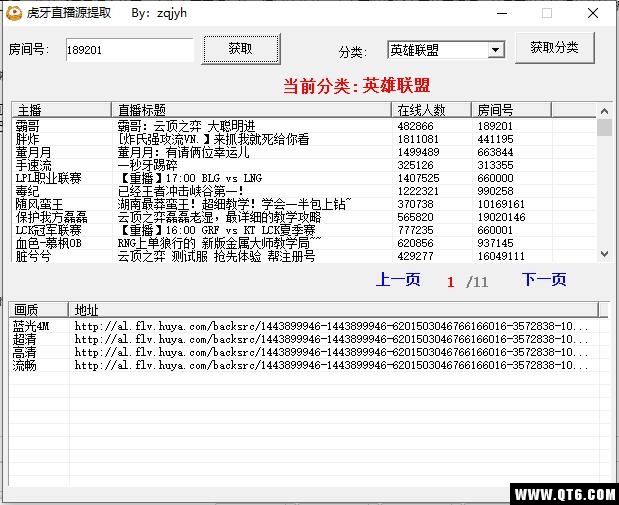Click title 已经王者冲击峡谷第一

tap(180, 191)
